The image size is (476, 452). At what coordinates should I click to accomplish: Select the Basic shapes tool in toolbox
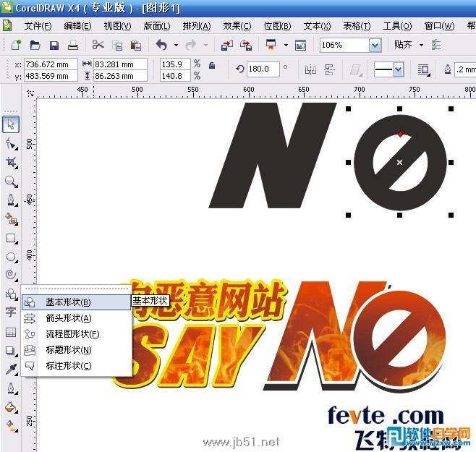(x=11, y=294)
